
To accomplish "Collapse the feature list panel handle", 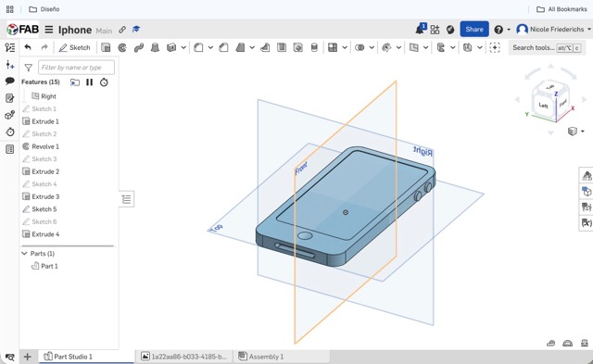I will (126, 199).
